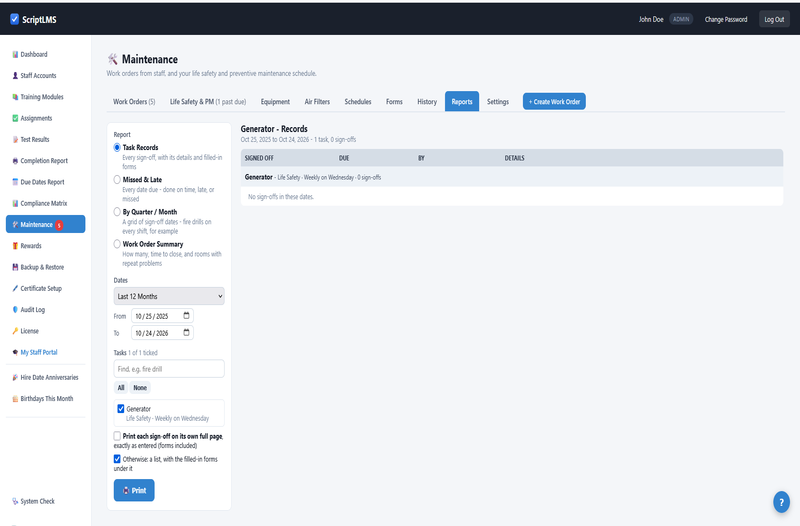
Task: Click the DETAILS column header
Action: click(514, 158)
